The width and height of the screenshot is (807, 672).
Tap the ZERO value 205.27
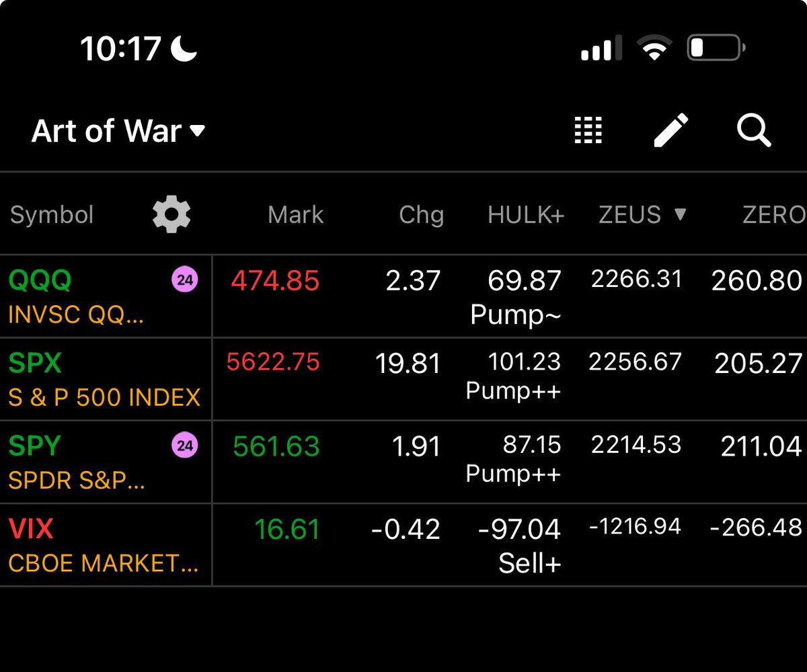[759, 364]
